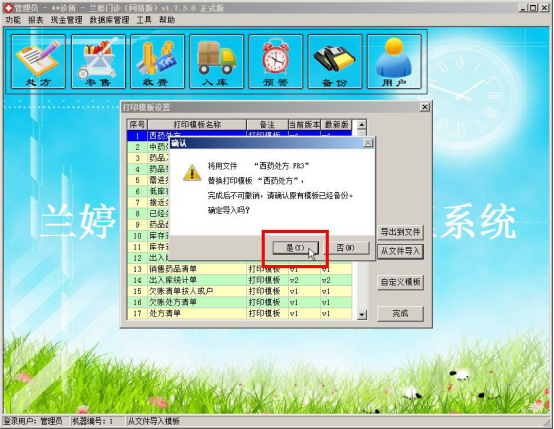This screenshot has height=429, width=554.
Task: Click the 自定义模板 button
Action: (400, 282)
